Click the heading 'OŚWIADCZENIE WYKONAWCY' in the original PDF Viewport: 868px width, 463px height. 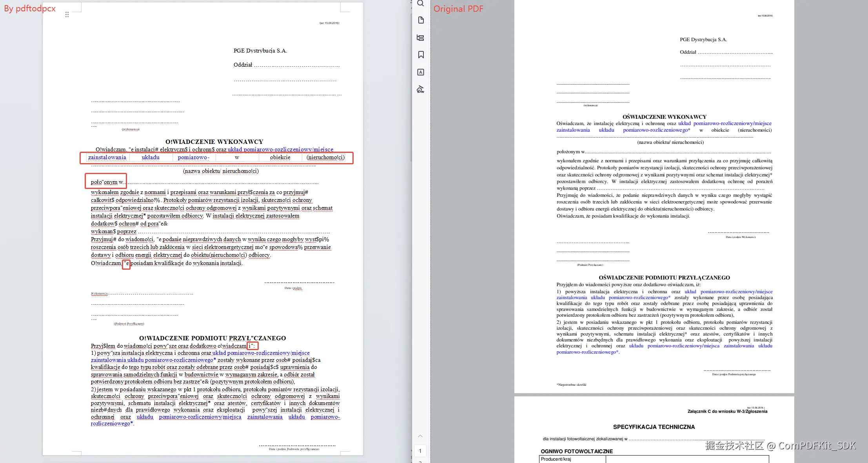pyautogui.click(x=665, y=117)
